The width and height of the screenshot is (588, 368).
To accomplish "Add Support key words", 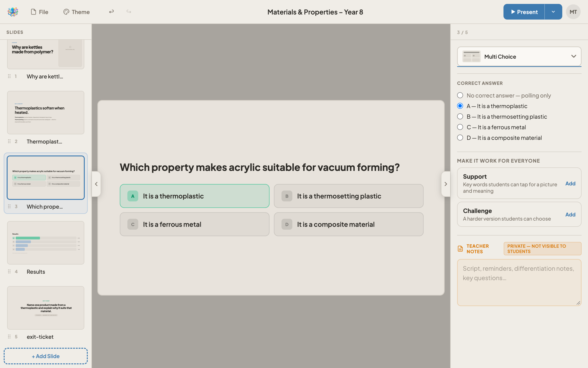I will coord(570,184).
